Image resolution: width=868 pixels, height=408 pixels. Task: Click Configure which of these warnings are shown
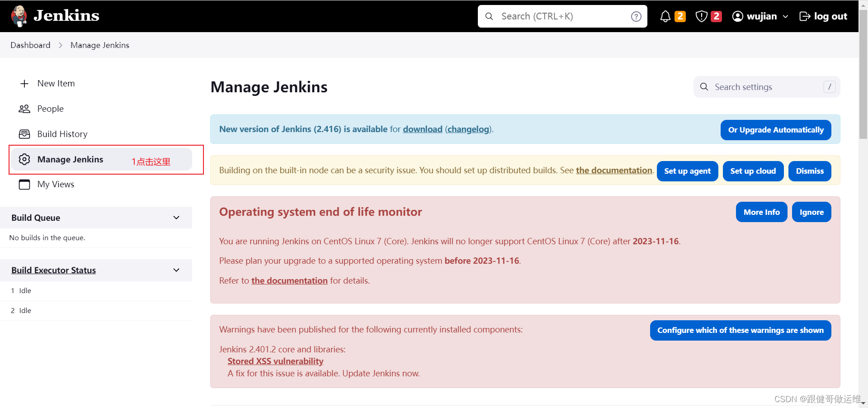coord(741,331)
